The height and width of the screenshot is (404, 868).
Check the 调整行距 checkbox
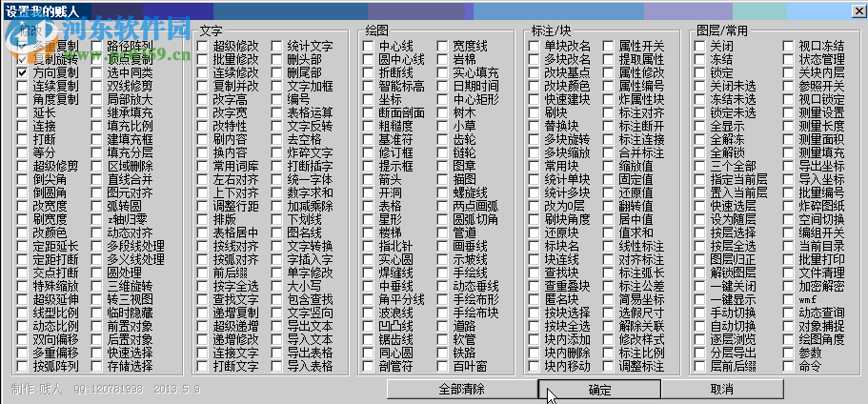203,206
